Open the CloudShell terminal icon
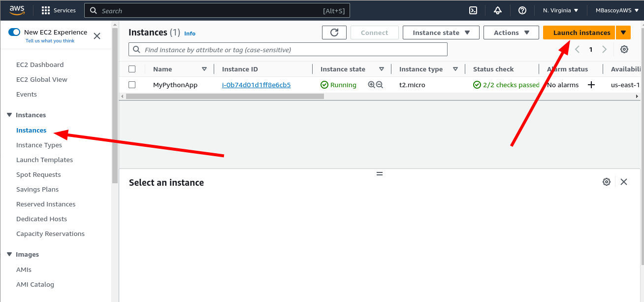644x302 pixels. (473, 10)
